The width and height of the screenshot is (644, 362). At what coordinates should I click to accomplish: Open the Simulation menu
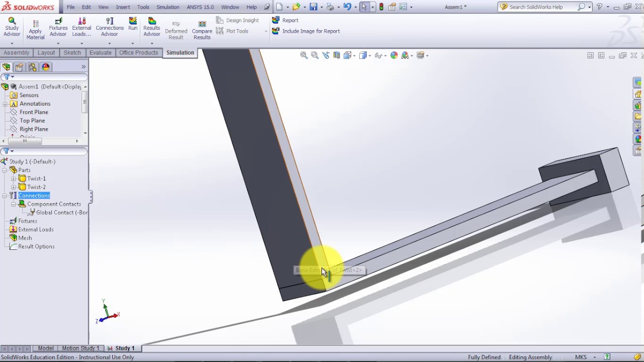coord(168,7)
